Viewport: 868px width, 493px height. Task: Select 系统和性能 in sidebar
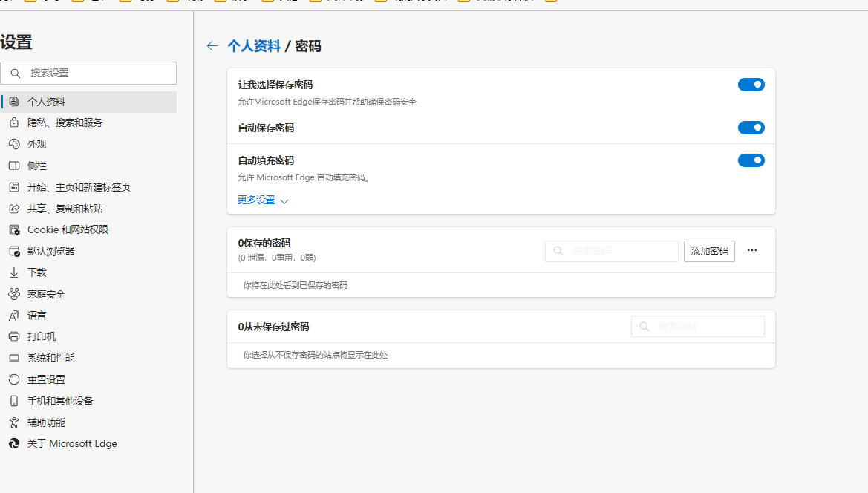[x=88, y=359]
